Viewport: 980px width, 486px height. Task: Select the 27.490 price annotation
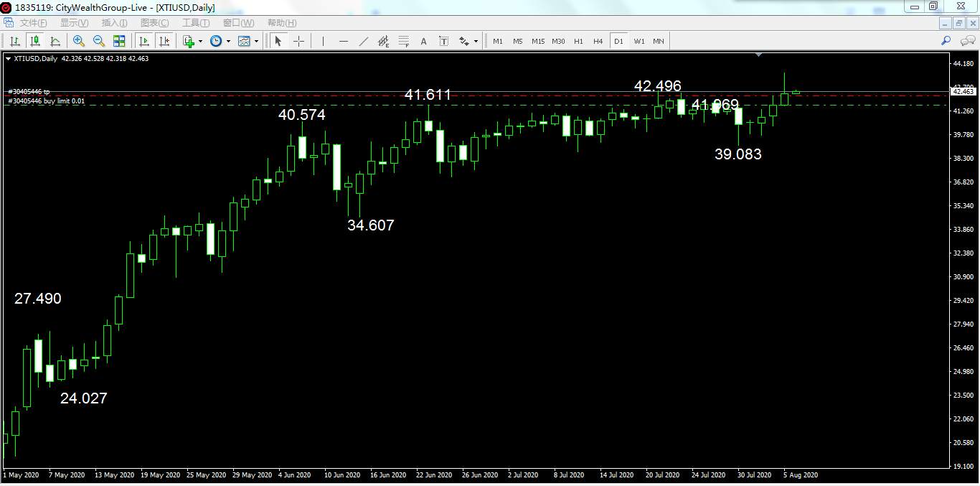(38, 299)
